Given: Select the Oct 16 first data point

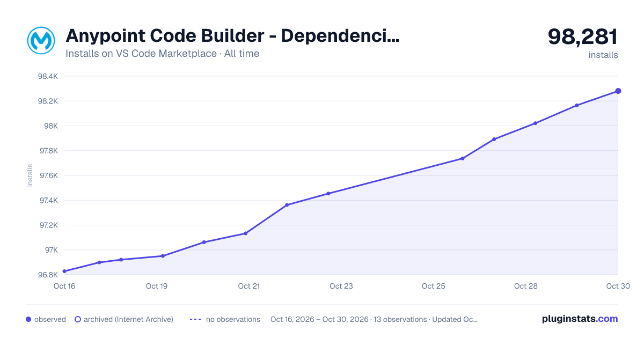Looking at the screenshot, I should 64,271.
